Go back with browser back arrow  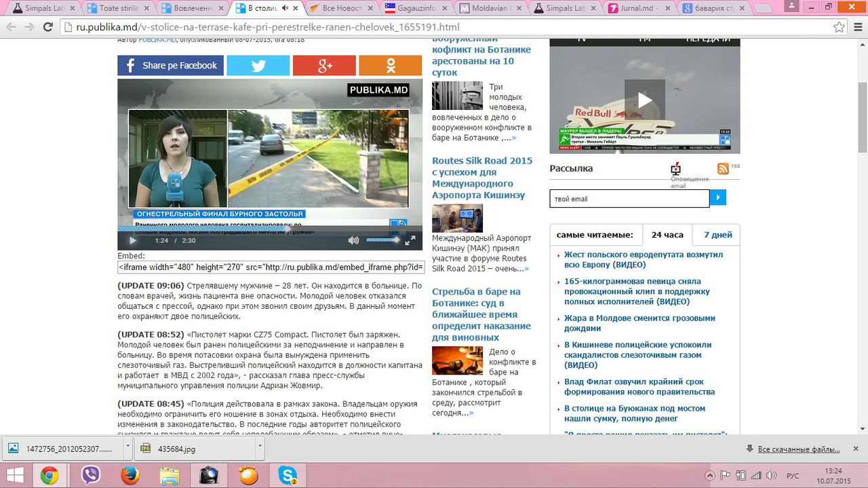click(x=12, y=27)
